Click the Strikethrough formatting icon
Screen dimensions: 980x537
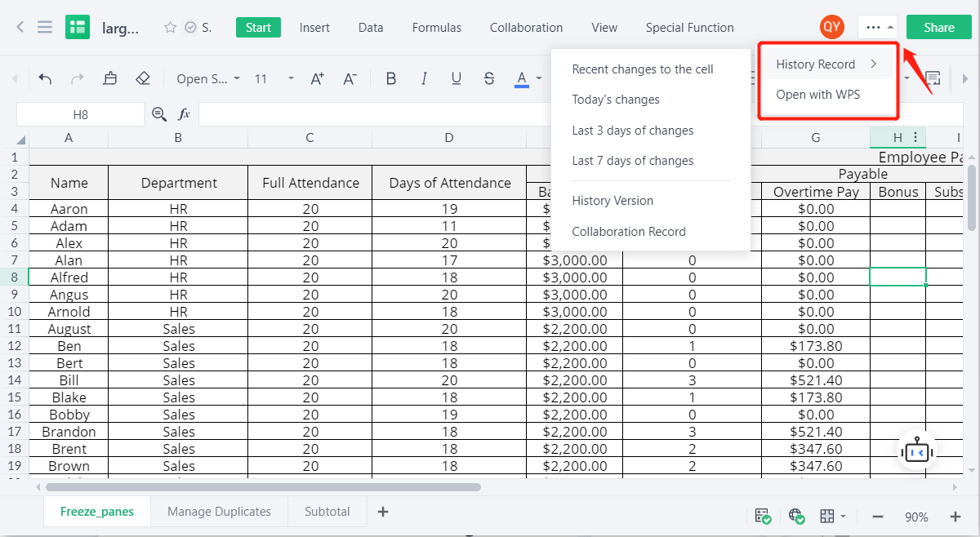click(x=488, y=78)
